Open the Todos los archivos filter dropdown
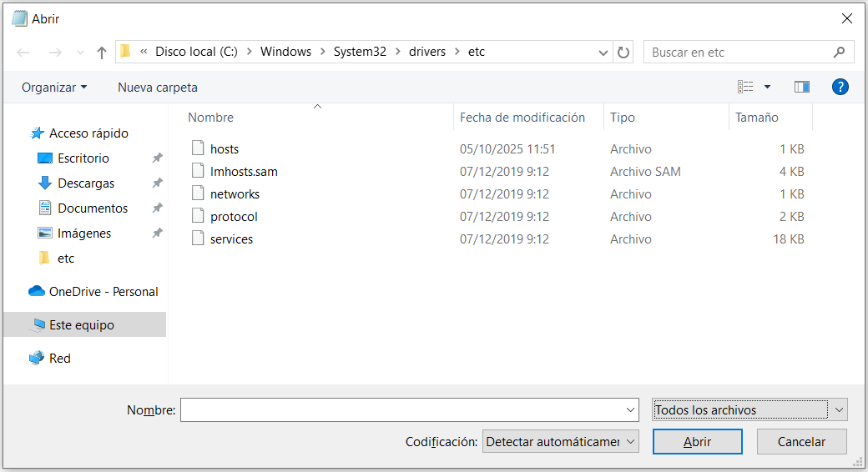Image resolution: width=868 pixels, height=472 pixels. (x=749, y=410)
